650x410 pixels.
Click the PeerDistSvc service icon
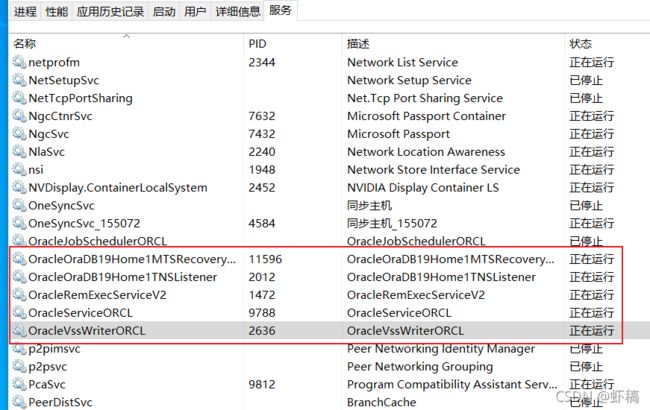tap(19, 402)
